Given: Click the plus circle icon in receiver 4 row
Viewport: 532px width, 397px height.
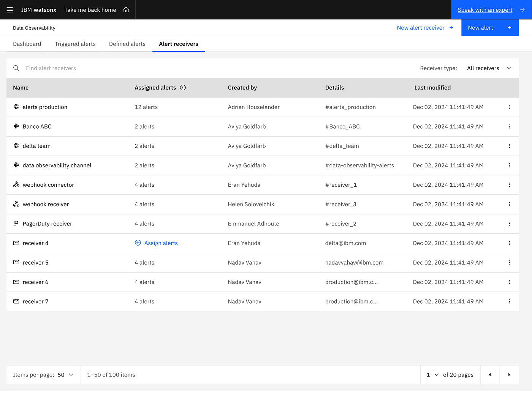Looking at the screenshot, I should pyautogui.click(x=138, y=243).
